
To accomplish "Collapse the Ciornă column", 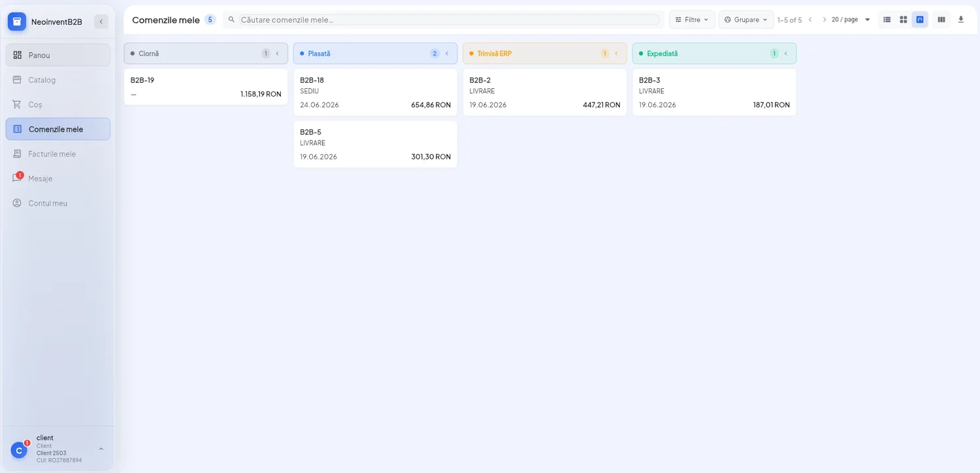I will (277, 54).
